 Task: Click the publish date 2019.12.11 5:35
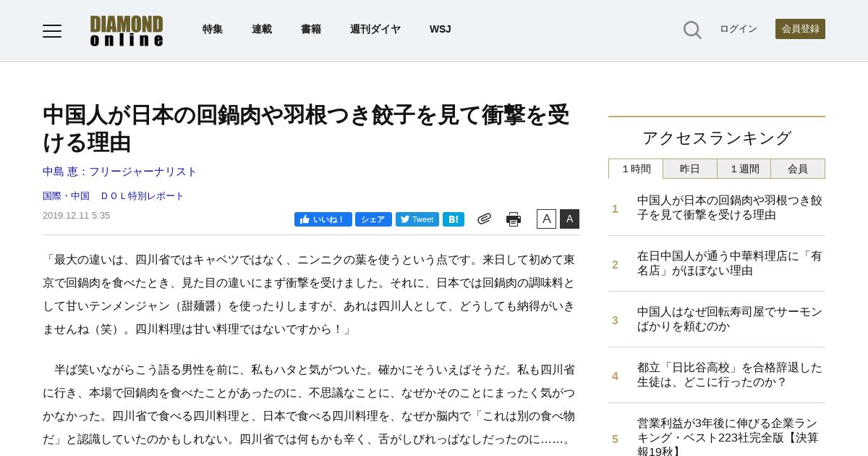click(76, 216)
